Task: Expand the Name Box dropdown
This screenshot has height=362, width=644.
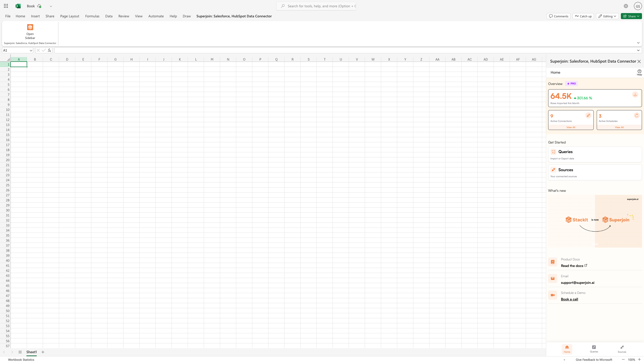Action: pyautogui.click(x=31, y=51)
